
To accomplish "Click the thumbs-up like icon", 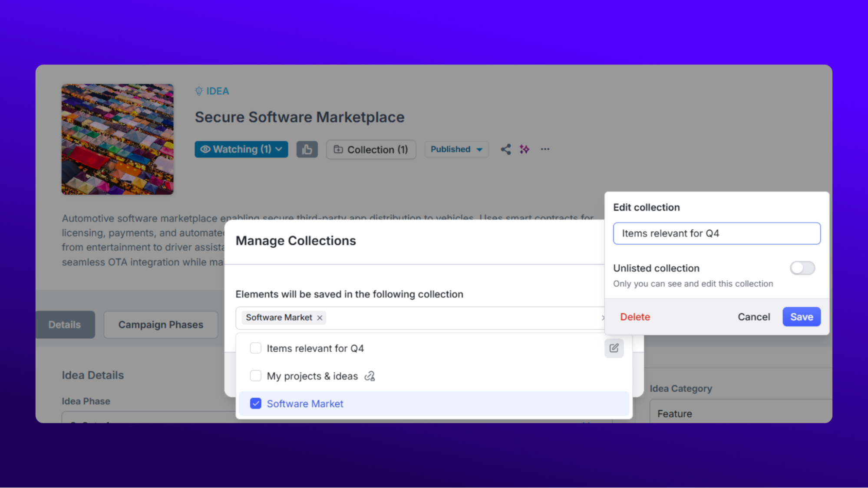I will click(x=307, y=150).
